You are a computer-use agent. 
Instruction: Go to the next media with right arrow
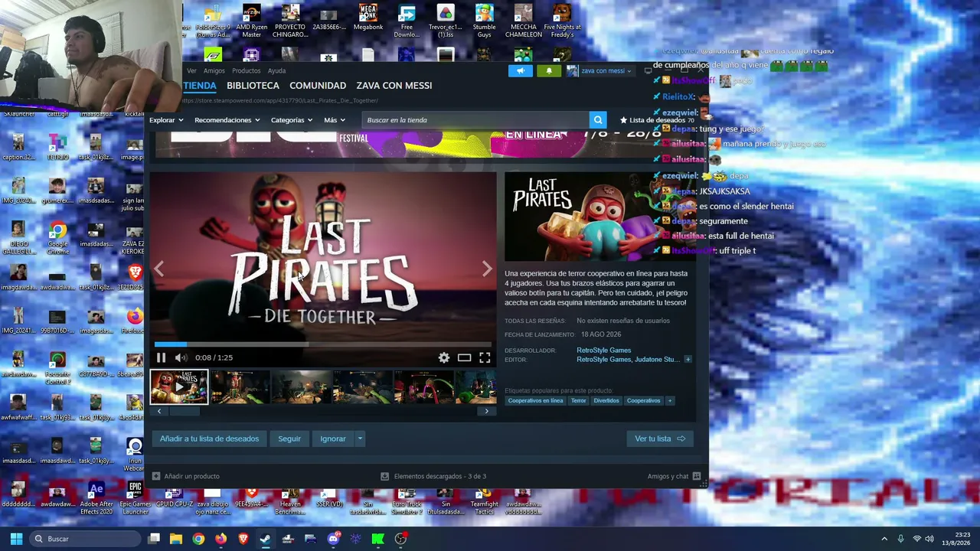(487, 269)
